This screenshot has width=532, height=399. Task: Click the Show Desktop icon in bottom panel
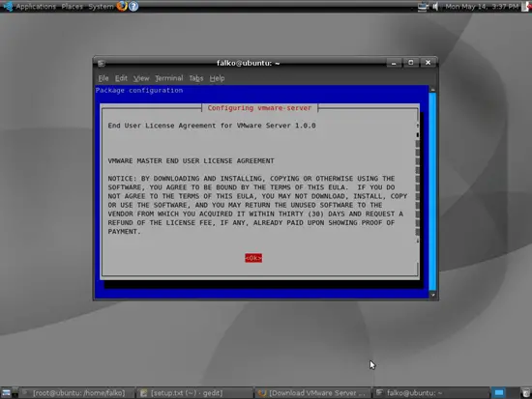coord(6,393)
